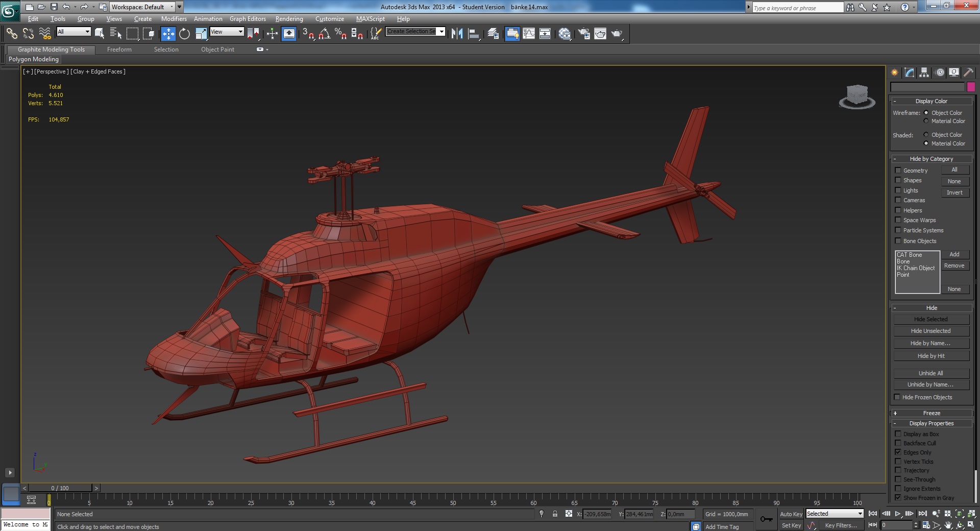Switch to the Freeform tab

[x=119, y=50]
